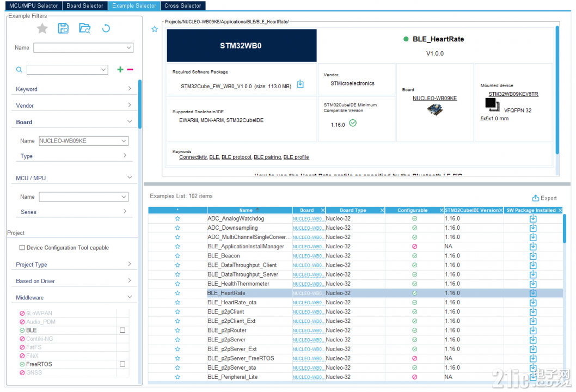The width and height of the screenshot is (576, 392).
Task: Click install icon for BLE_HealthThermometer row
Action: point(533,284)
